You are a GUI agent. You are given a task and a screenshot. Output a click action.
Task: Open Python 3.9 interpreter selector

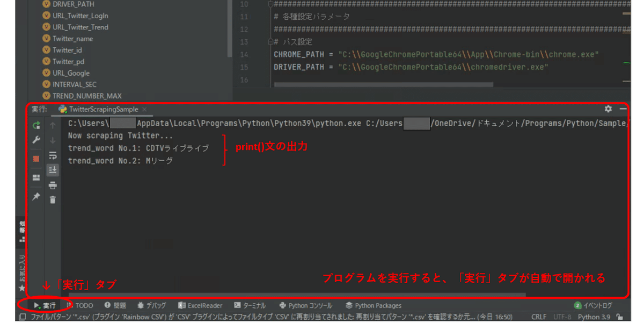595,317
